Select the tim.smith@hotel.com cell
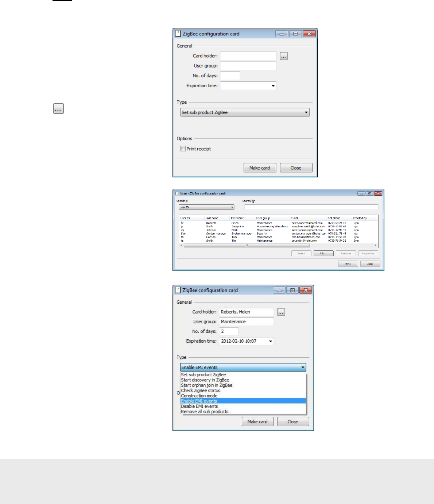 click(304, 241)
